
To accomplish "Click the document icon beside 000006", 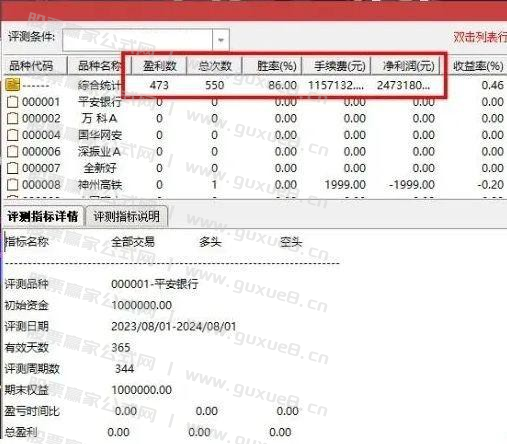I will pos(13,151).
